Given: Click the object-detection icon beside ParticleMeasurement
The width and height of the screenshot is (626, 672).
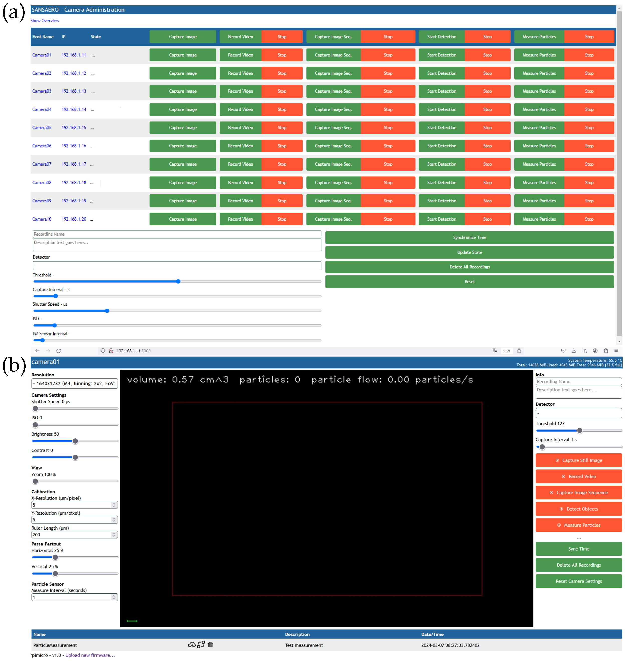Looking at the screenshot, I should pyautogui.click(x=201, y=645).
